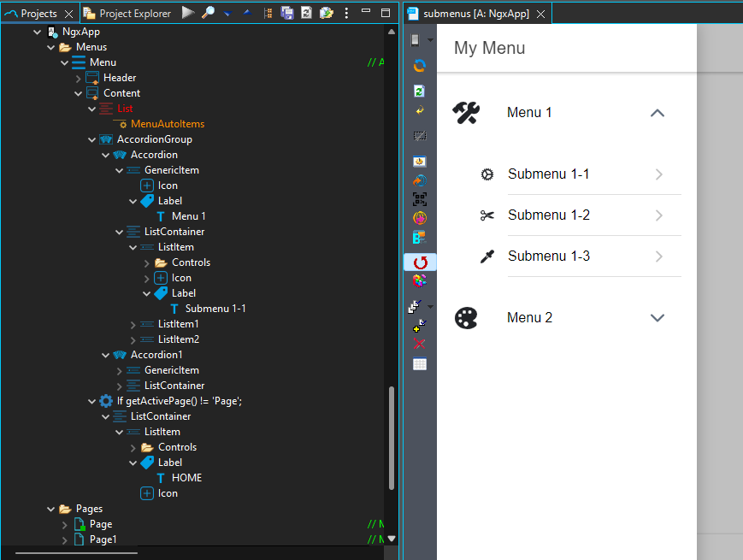
Task: Expand the Header tree node
Action: [x=78, y=78]
